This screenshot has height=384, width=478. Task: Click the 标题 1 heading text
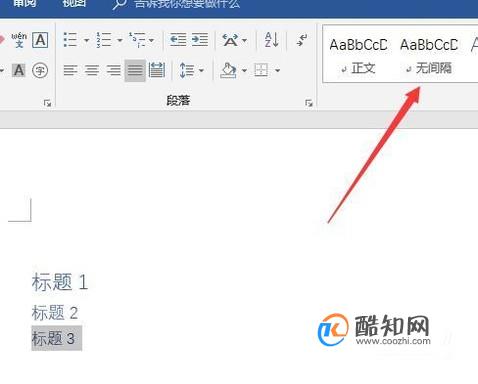point(60,282)
